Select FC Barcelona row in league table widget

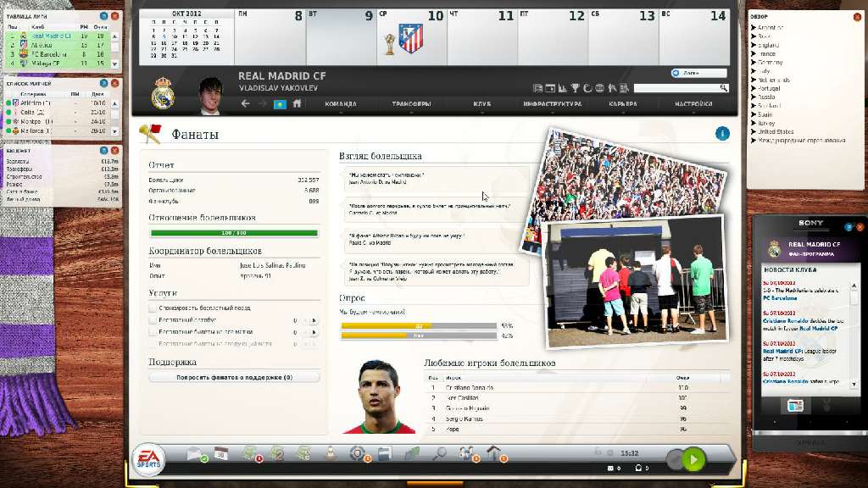pyautogui.click(x=58, y=54)
